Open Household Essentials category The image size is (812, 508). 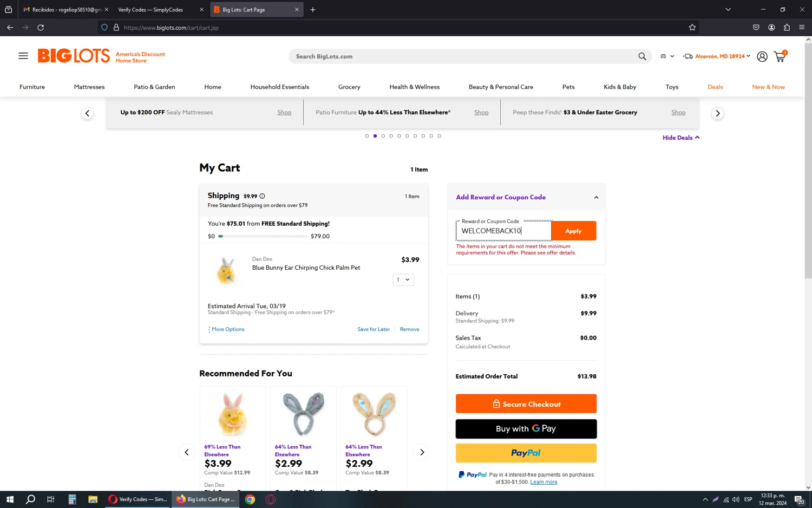click(280, 87)
